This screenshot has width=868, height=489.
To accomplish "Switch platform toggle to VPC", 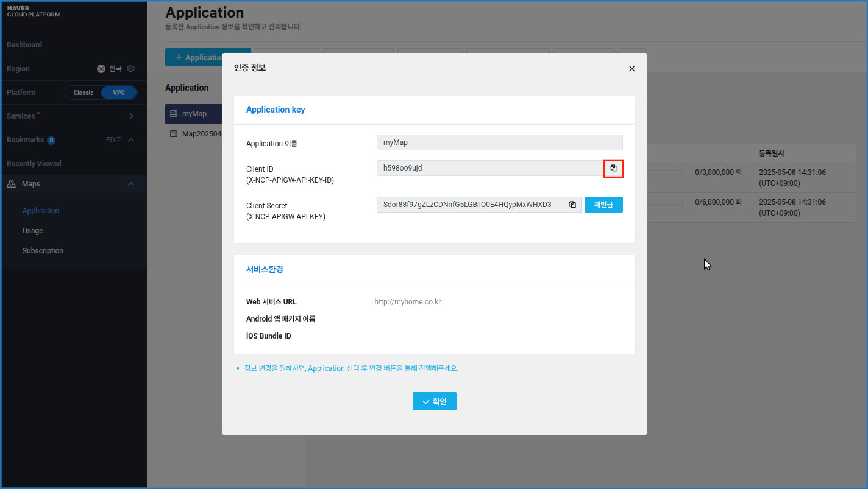I will point(119,93).
